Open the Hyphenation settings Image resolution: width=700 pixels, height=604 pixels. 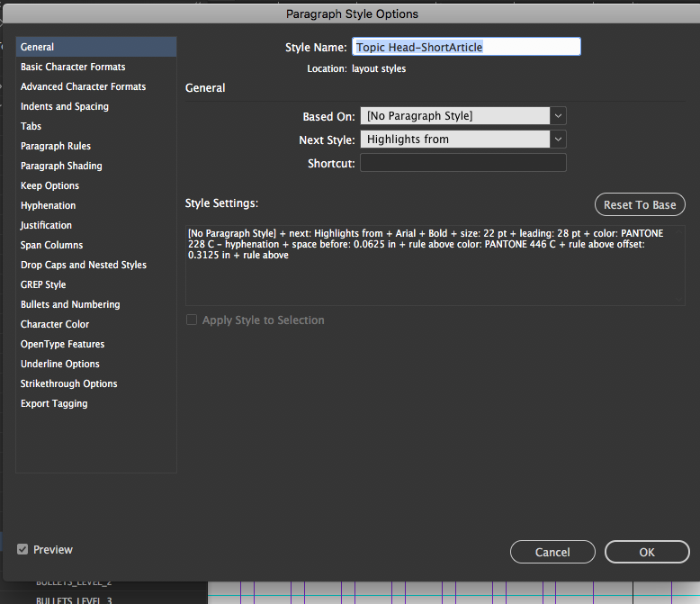tap(96, 205)
